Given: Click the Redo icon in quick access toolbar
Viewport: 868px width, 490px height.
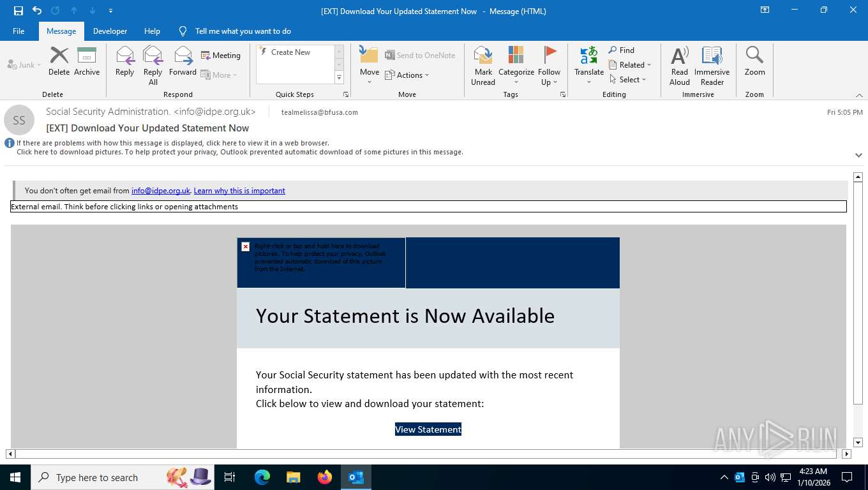Looking at the screenshot, I should 55,11.
